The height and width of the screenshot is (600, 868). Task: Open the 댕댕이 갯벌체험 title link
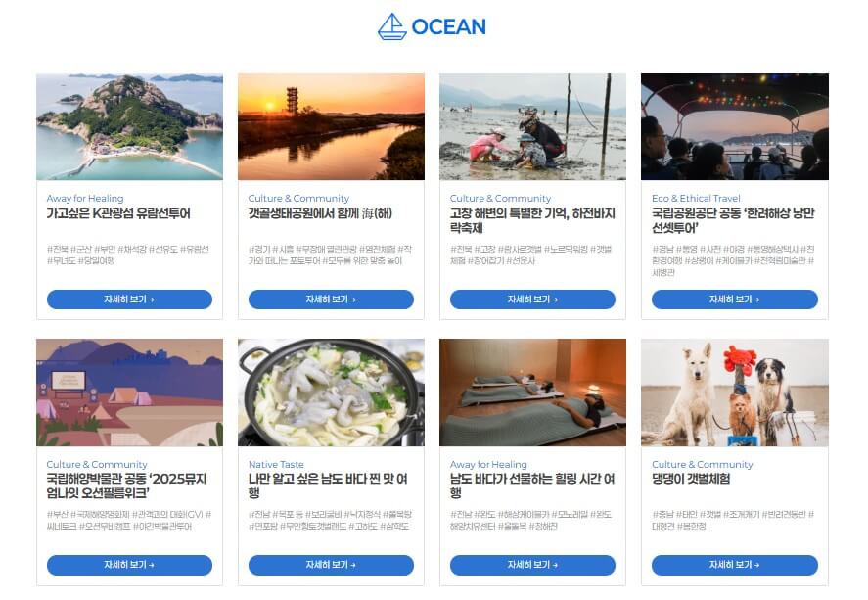[x=691, y=479]
